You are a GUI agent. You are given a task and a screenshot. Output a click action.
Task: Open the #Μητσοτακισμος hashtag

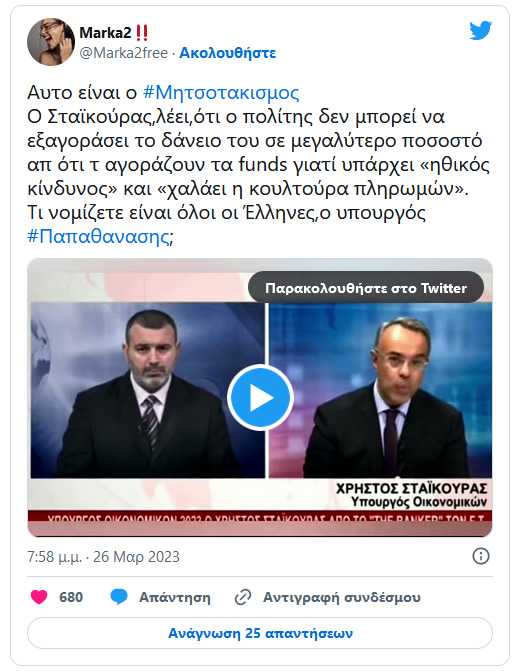[x=220, y=92]
